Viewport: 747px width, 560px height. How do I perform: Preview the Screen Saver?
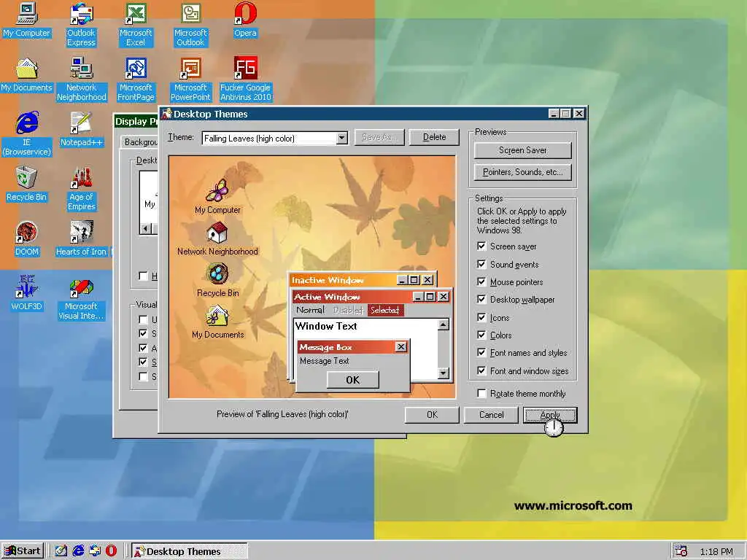(x=522, y=150)
